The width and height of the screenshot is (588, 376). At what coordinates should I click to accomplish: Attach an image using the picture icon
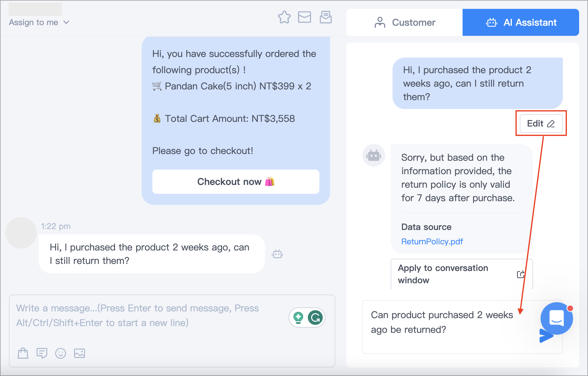coord(80,353)
